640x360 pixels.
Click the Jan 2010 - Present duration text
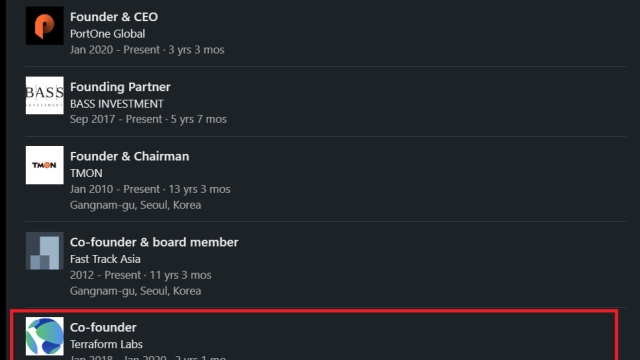(x=150, y=189)
